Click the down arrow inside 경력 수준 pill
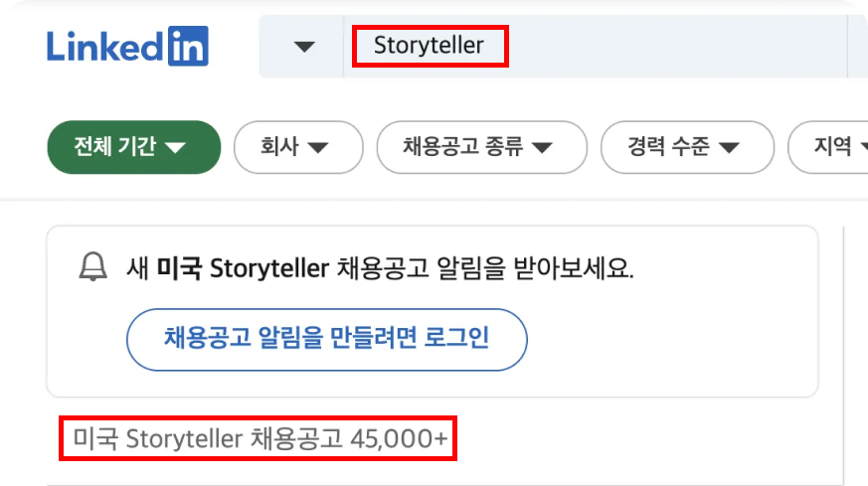 point(729,147)
